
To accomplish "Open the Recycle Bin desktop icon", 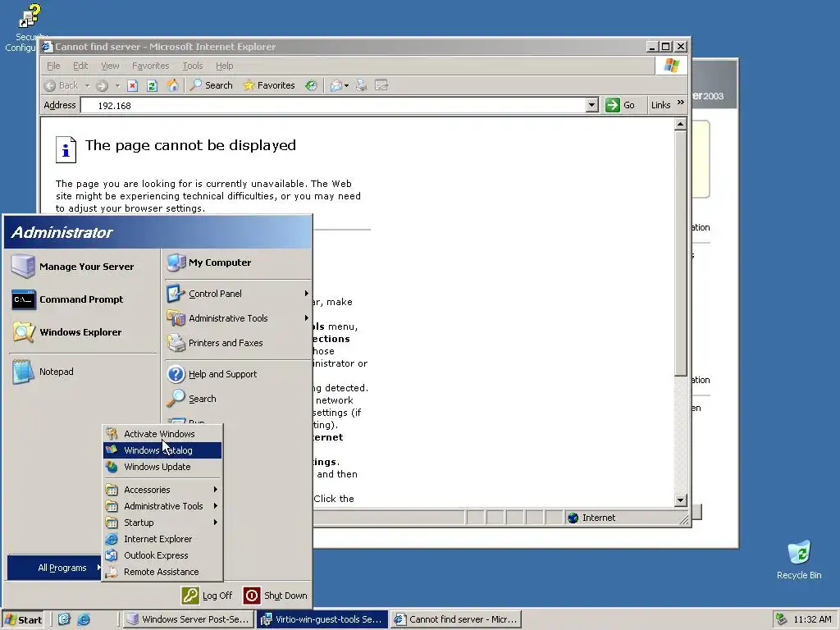I will tap(799, 559).
